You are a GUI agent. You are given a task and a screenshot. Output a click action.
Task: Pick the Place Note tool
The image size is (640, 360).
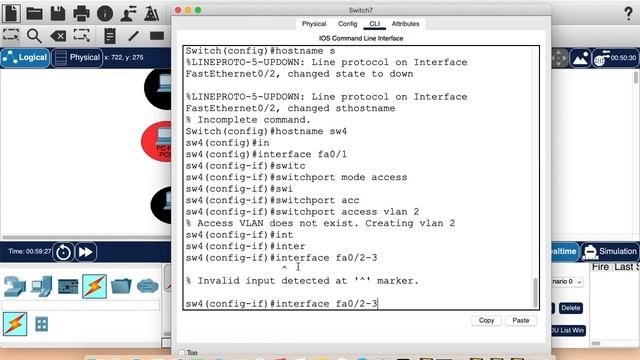pyautogui.click(x=110, y=36)
